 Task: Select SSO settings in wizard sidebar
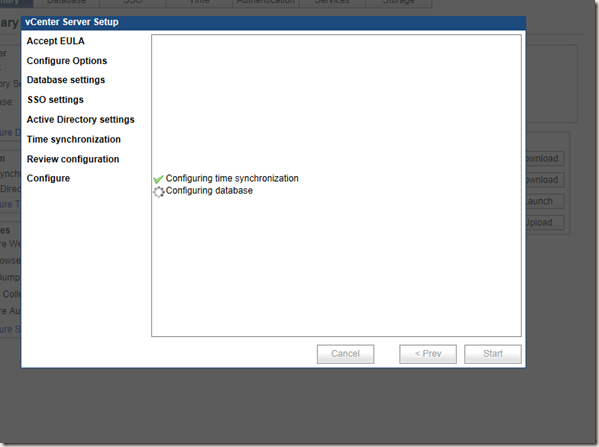[55, 100]
